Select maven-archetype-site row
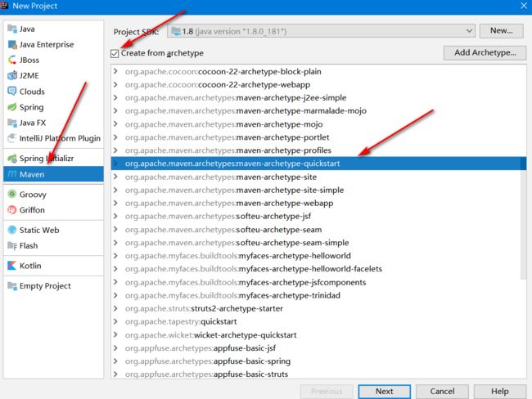Image resolution: width=532 pixels, height=399 pixels. [318, 177]
